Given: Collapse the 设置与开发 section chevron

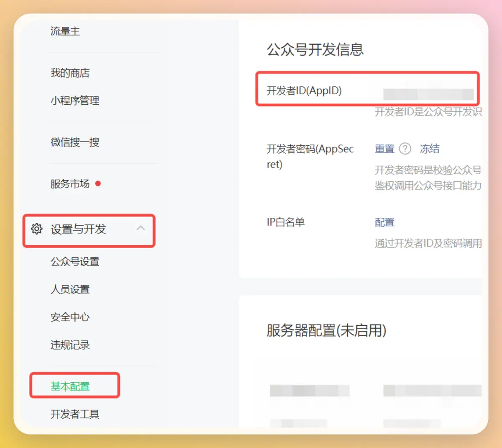Looking at the screenshot, I should pyautogui.click(x=141, y=228).
